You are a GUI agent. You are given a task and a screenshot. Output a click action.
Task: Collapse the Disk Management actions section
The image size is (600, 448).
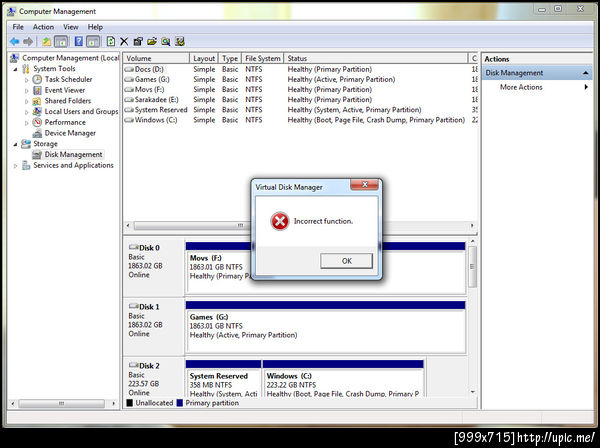[585, 73]
